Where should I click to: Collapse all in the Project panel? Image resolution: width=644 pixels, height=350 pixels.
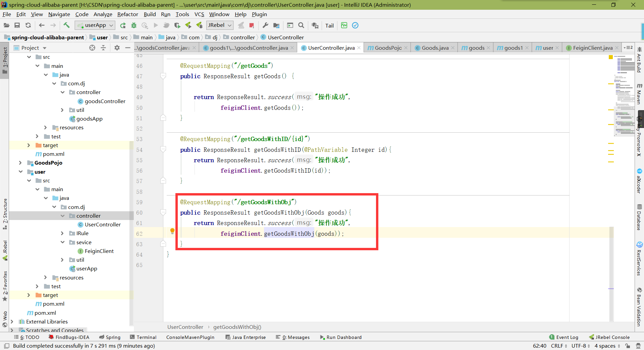(103, 48)
